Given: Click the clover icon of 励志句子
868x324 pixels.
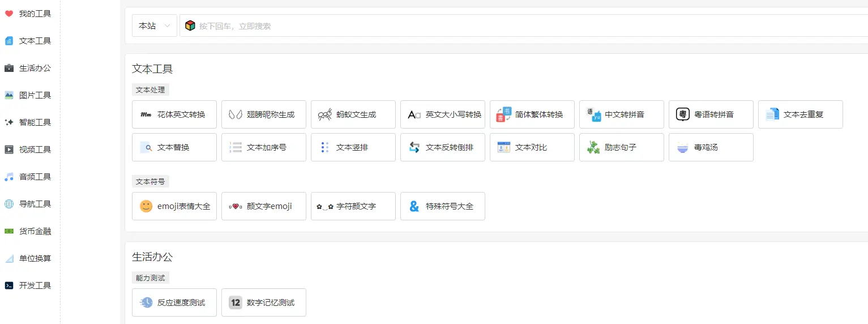Looking at the screenshot, I should [x=593, y=147].
